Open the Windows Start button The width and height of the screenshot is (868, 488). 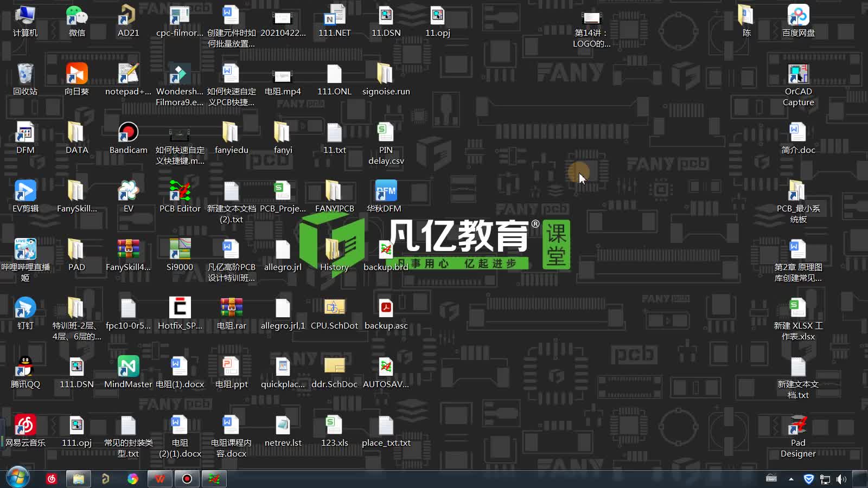[x=17, y=478]
